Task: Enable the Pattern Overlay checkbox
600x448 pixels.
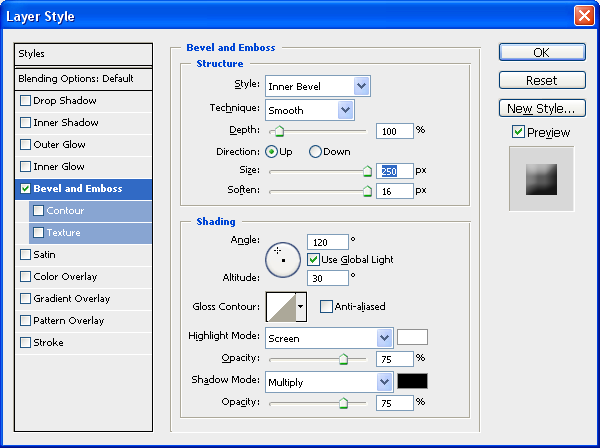Action: pos(25,321)
